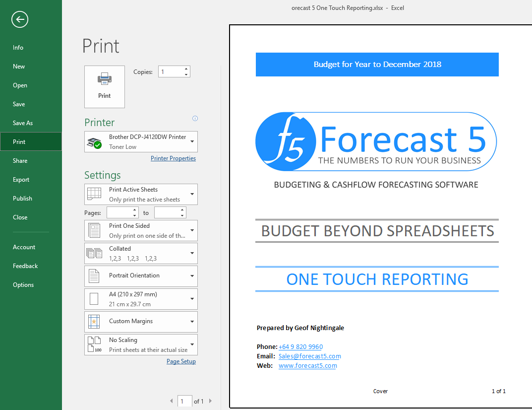Decrease the ending page number
This screenshot has height=410, width=532.
coord(182,215)
